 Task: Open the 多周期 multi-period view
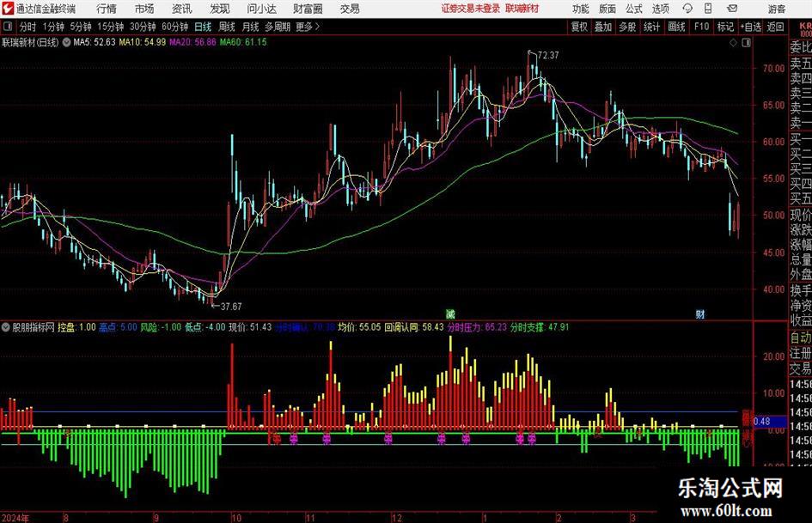click(278, 27)
